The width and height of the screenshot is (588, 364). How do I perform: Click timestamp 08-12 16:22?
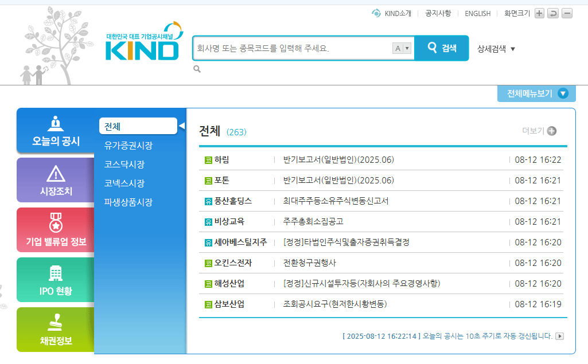click(538, 160)
